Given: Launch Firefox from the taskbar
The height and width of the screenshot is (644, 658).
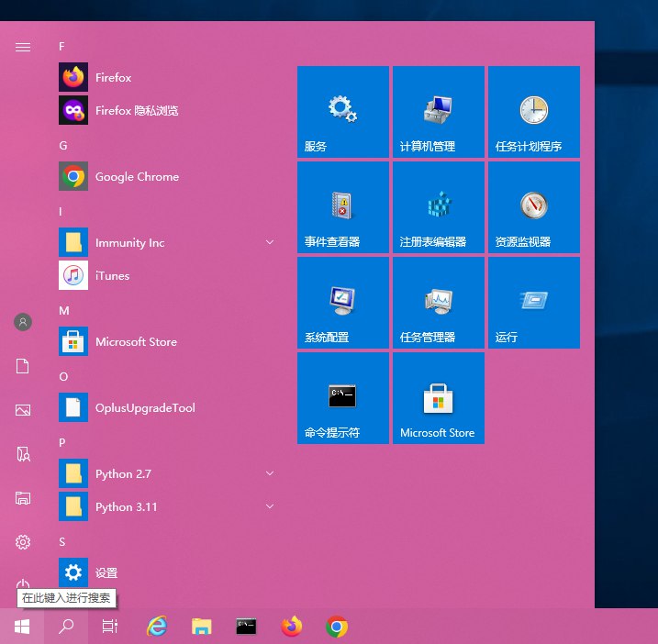Looking at the screenshot, I should click(x=291, y=627).
